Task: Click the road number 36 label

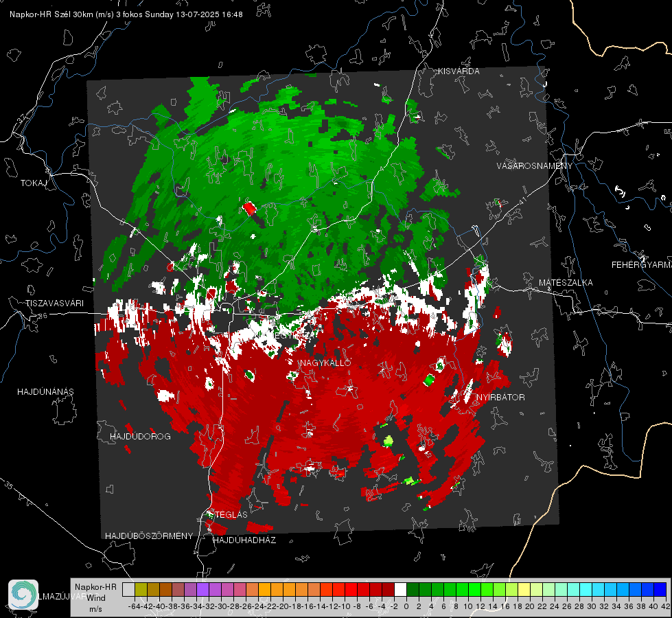Action: click(43, 316)
